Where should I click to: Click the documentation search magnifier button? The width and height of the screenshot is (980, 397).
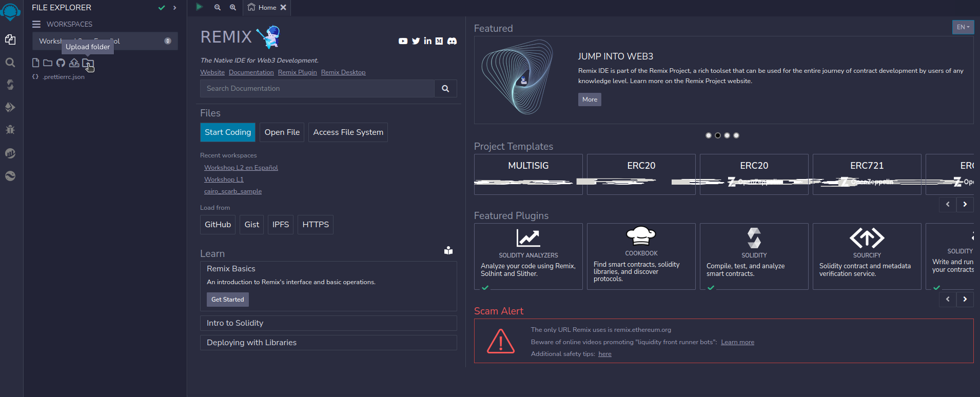[x=445, y=88]
